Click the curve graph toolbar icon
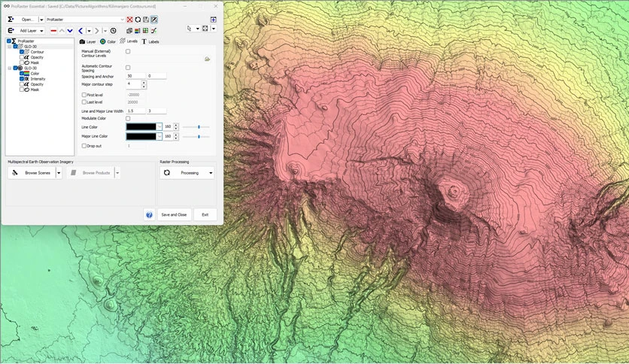 pyautogui.click(x=153, y=31)
